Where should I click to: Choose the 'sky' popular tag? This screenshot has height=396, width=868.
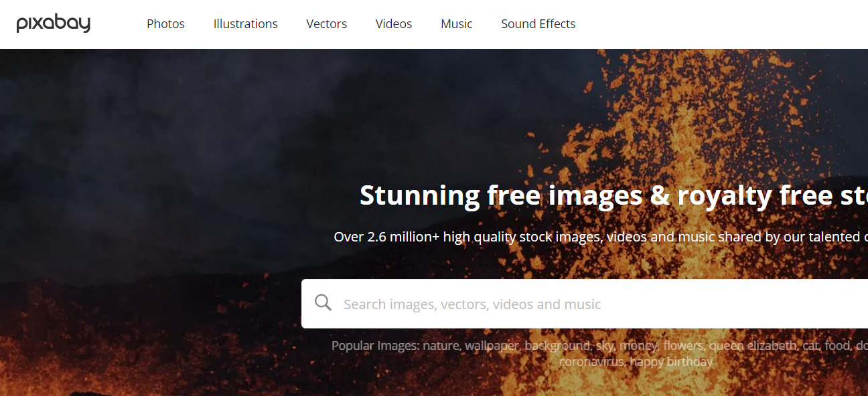click(x=605, y=346)
